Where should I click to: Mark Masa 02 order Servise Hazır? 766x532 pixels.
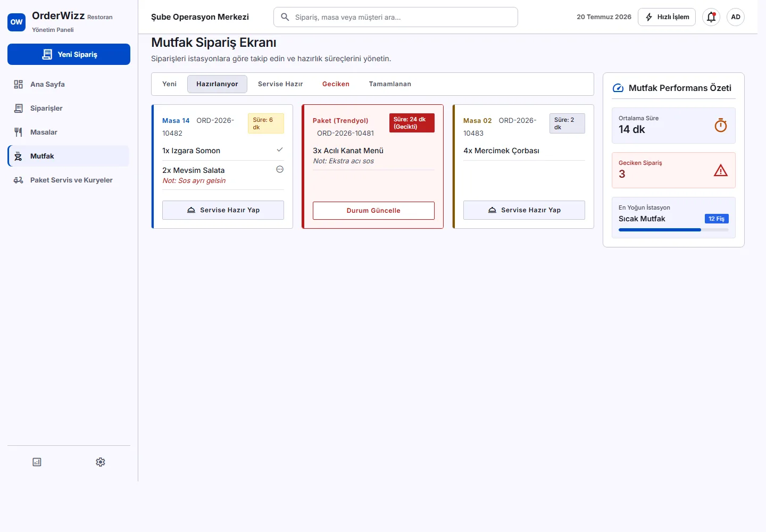(524, 210)
